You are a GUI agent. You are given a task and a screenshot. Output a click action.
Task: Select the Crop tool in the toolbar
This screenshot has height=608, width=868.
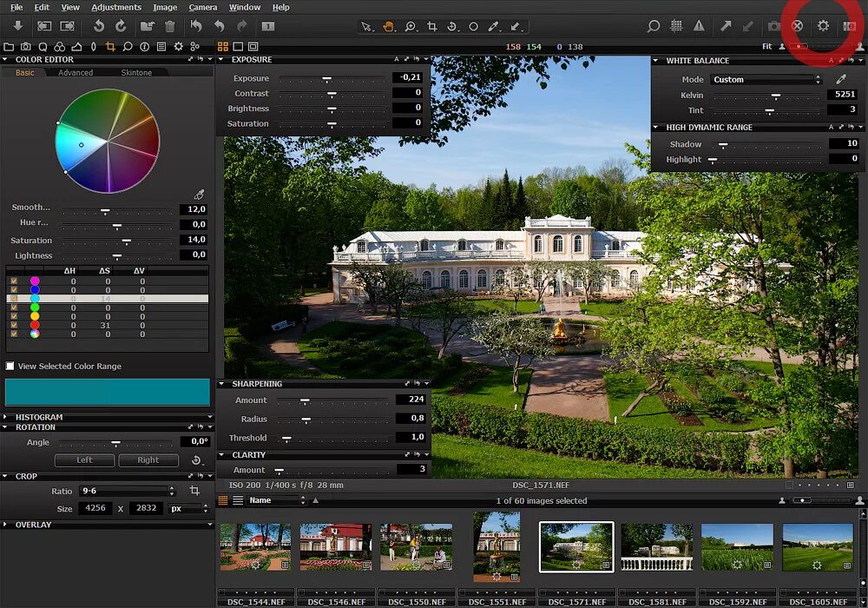[432, 27]
